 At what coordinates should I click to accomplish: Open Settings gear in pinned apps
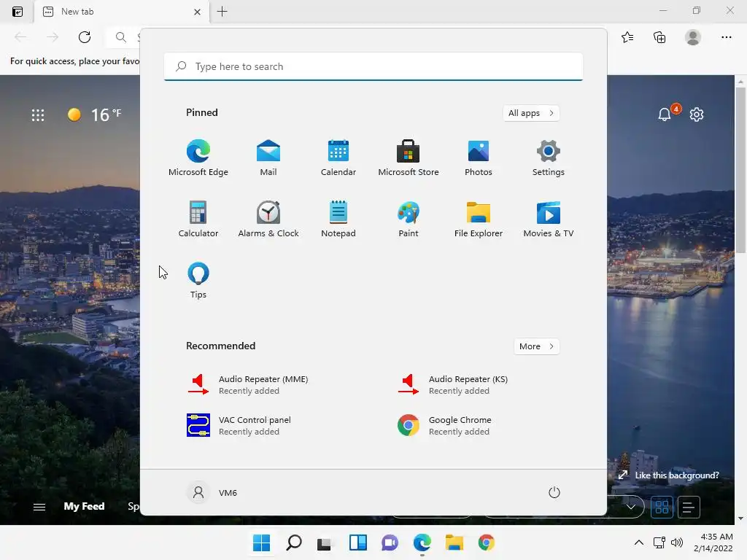[x=549, y=158]
